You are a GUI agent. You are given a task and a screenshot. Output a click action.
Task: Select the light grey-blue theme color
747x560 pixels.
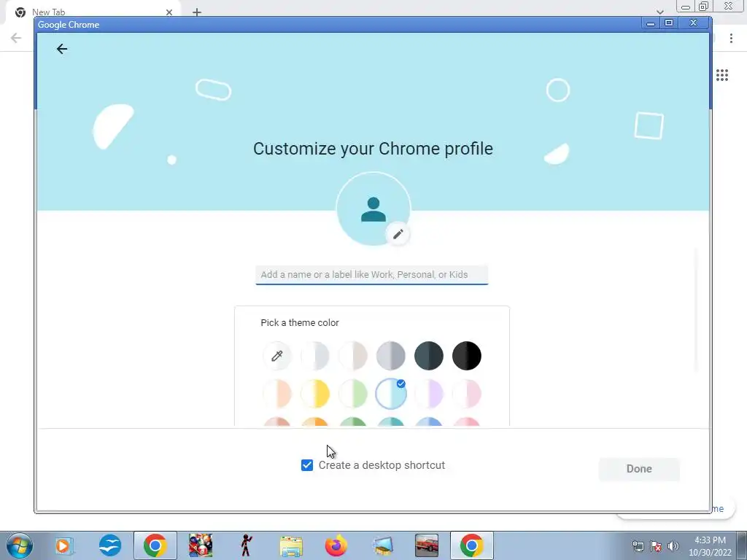(x=315, y=356)
